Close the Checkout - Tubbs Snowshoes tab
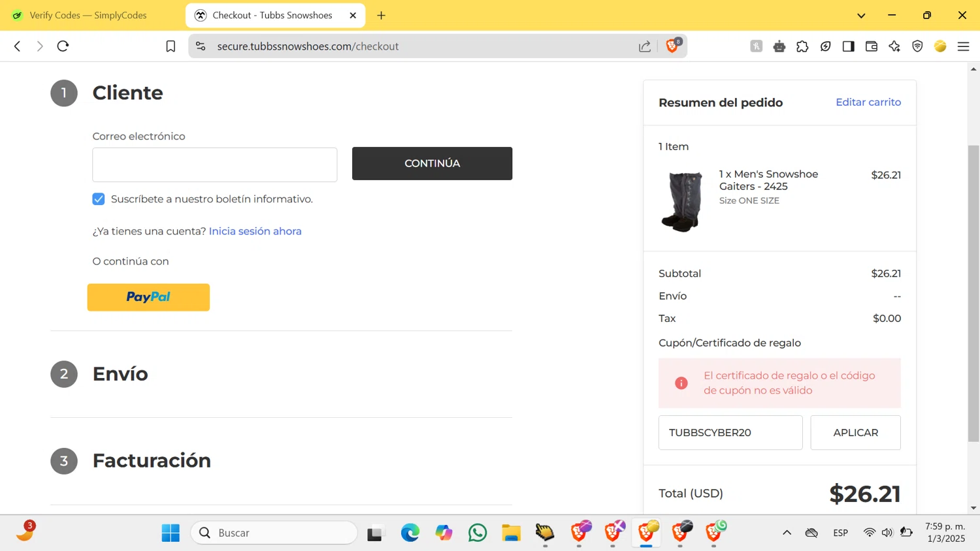Viewport: 980px width, 551px height. click(x=353, y=15)
